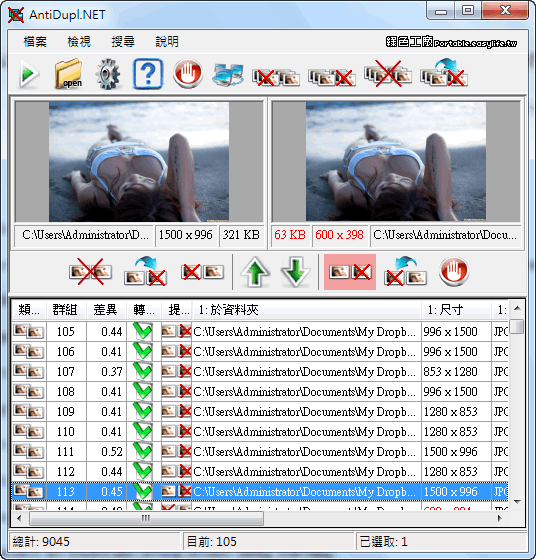The height and width of the screenshot is (560, 536).
Task: Select the green up arrow previous result
Action: [255, 272]
